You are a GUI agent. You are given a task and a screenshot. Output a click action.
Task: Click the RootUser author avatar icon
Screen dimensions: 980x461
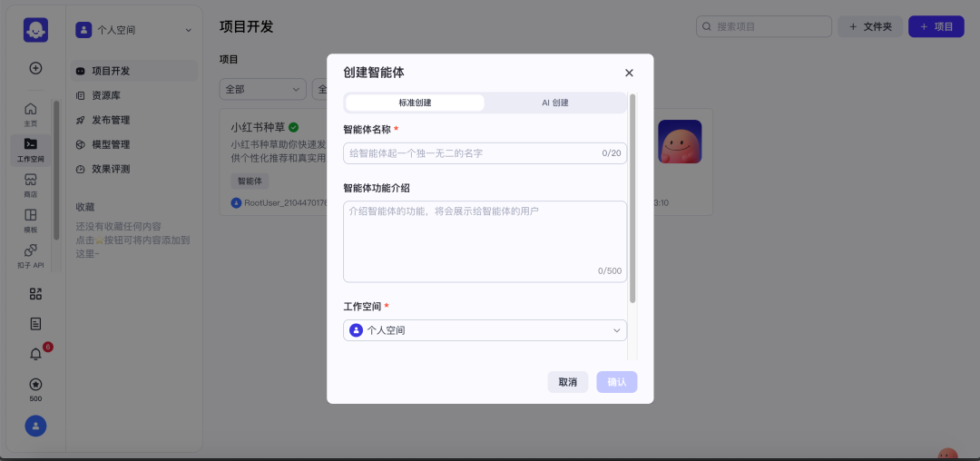(x=236, y=203)
